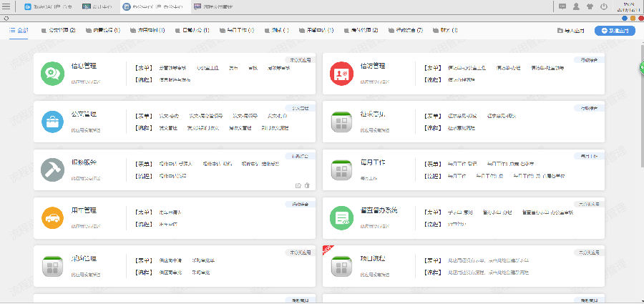644x304 pixels.
Task: Switch to the second window tab with green icon
Action: point(97,6)
